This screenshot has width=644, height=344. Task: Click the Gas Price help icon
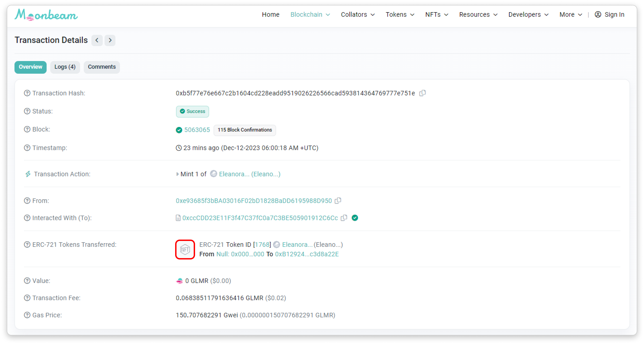(x=27, y=315)
